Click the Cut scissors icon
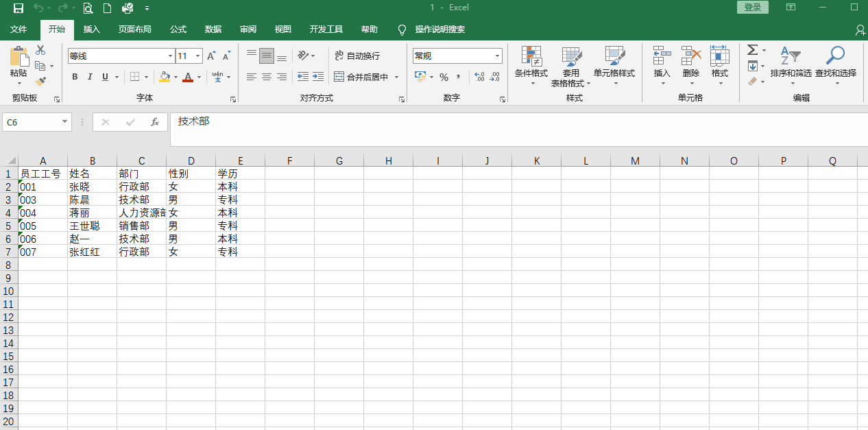868x430 pixels. point(40,50)
